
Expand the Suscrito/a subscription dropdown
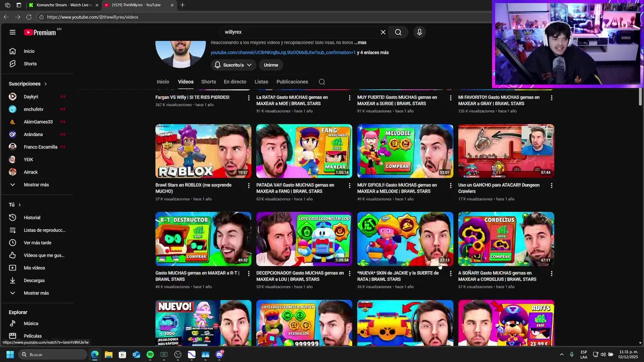coord(233,65)
